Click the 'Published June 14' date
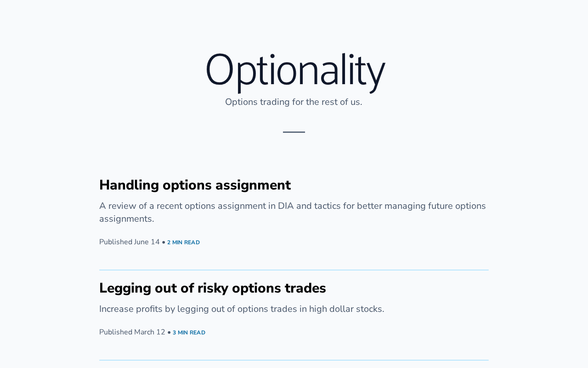This screenshot has width=588, height=368. tap(130, 242)
